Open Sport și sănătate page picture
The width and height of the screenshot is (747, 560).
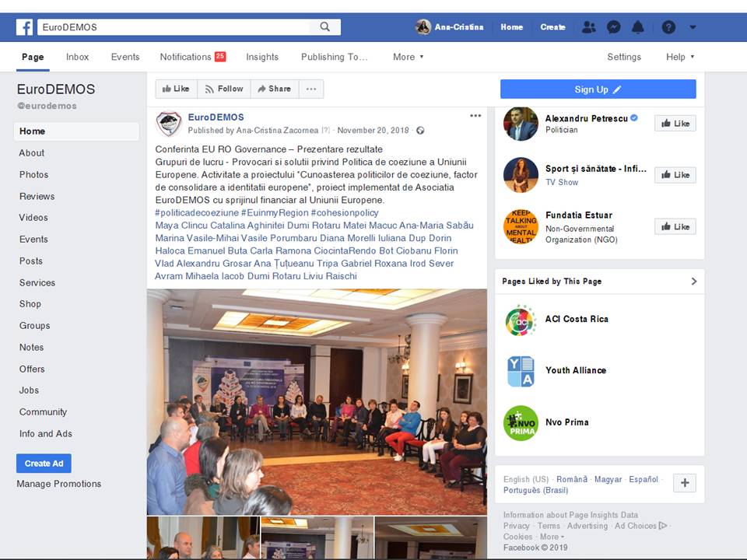tap(521, 175)
